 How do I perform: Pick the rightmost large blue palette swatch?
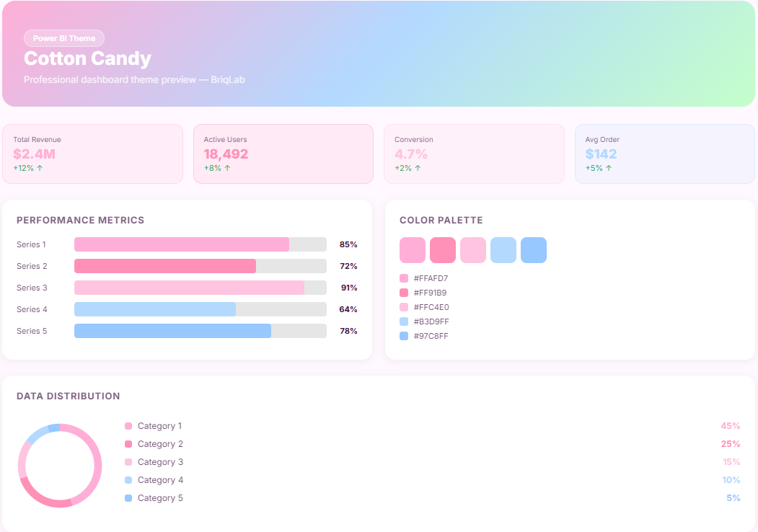coord(534,250)
